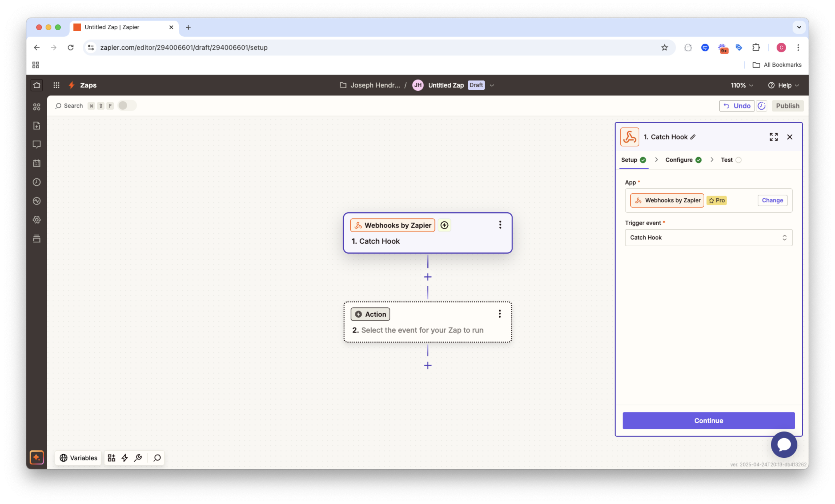Screen dimensions: 835x504
Task: Open the Trigger event Catch Hook dropdown
Action: tap(708, 237)
